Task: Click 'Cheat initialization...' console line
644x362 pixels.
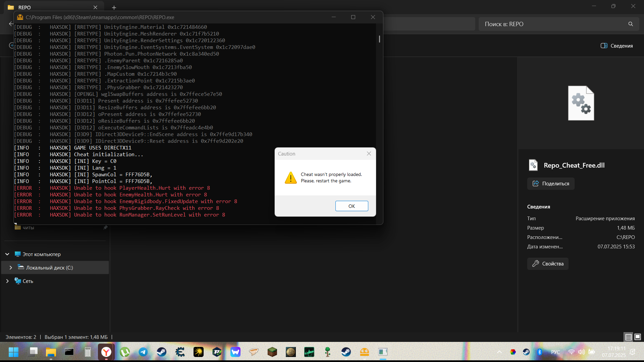Action: click(79, 155)
